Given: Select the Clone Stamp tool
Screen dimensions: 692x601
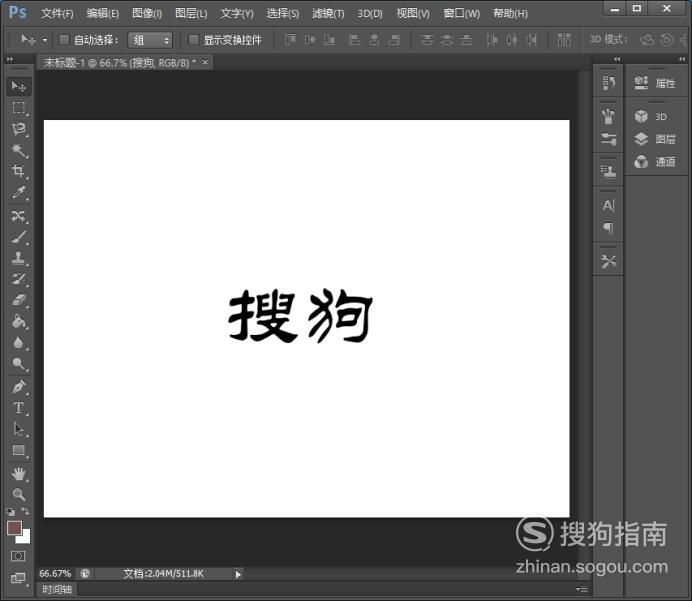Looking at the screenshot, I should point(19,258).
